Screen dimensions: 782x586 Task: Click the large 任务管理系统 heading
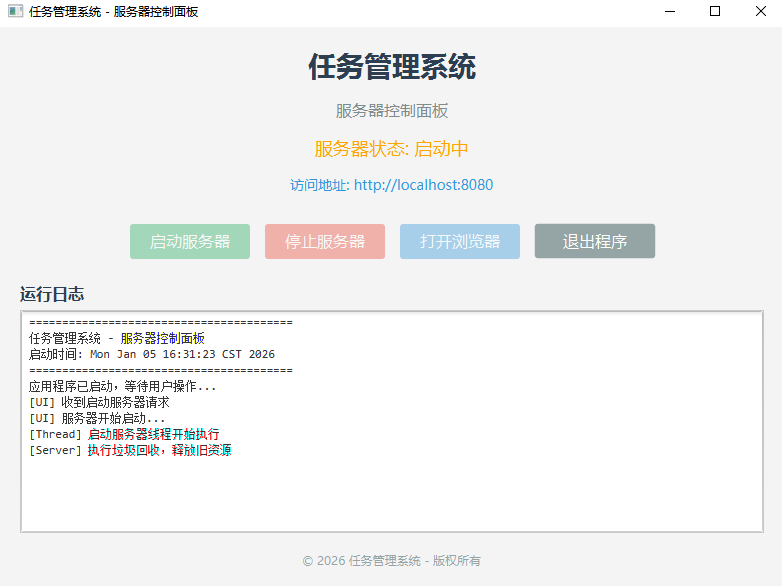pyautogui.click(x=391, y=67)
